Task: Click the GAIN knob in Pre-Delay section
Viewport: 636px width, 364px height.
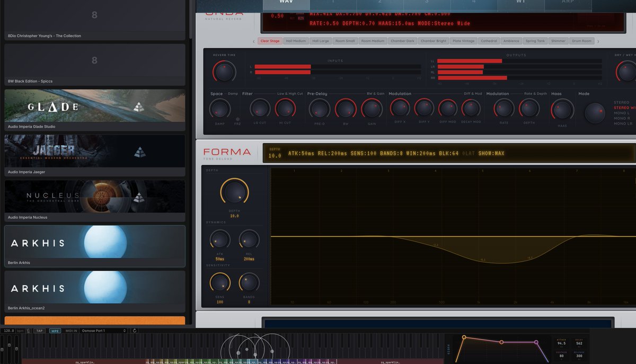Action: point(372,109)
